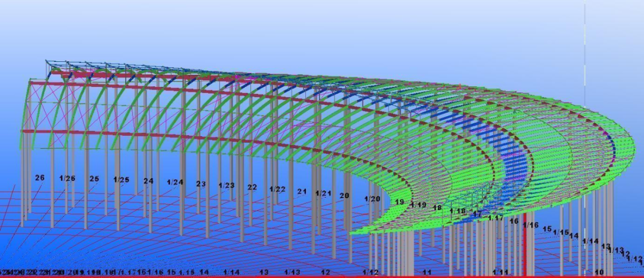Click grid label "1/23"
Image resolution: width=644 pixels, height=278 pixels.
click(x=227, y=185)
